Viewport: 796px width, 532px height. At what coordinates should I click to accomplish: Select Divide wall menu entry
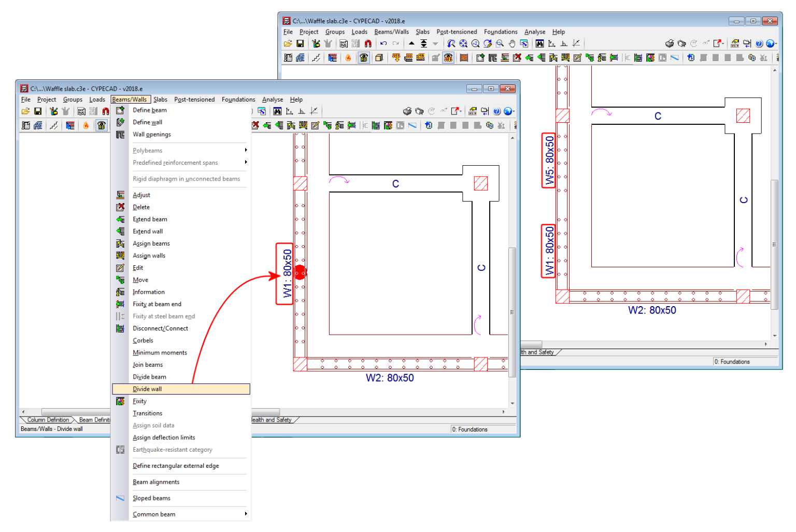181,389
